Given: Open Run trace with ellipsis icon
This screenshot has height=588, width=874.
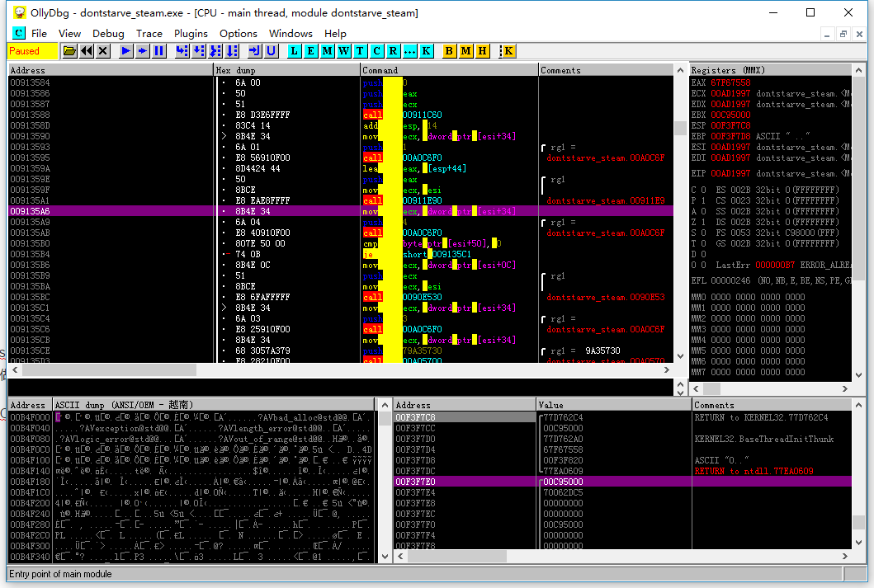Looking at the screenshot, I should pyautogui.click(x=409, y=51).
